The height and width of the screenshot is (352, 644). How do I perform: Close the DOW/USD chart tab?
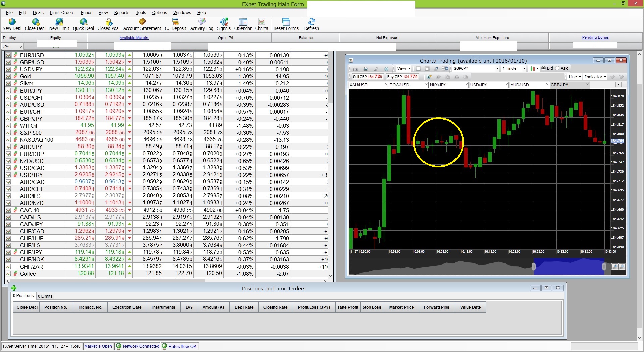[x=427, y=85]
